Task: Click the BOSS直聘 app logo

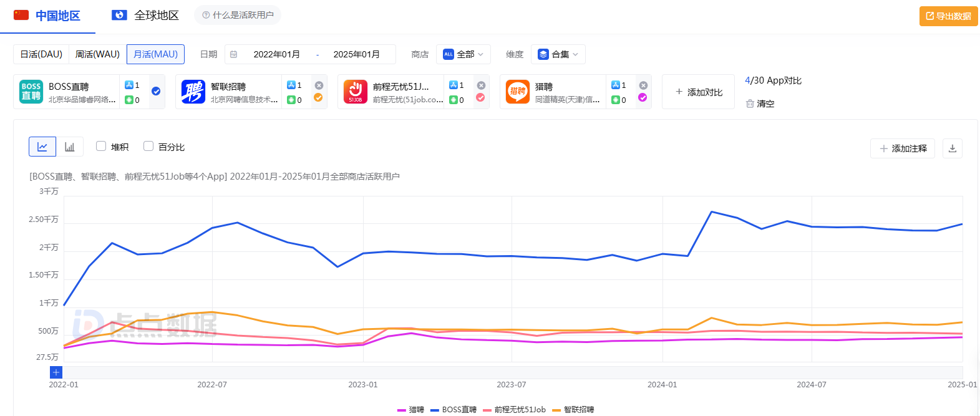Action: (x=31, y=92)
